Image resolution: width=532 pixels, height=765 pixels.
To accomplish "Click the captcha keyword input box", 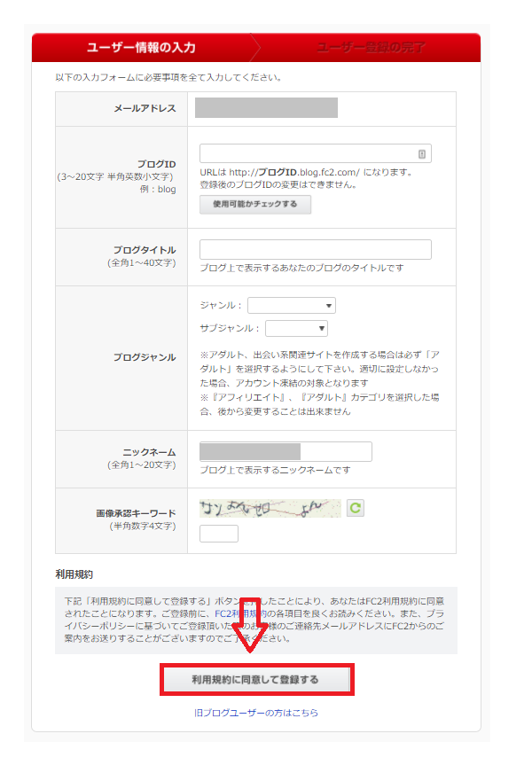I will coord(219,534).
